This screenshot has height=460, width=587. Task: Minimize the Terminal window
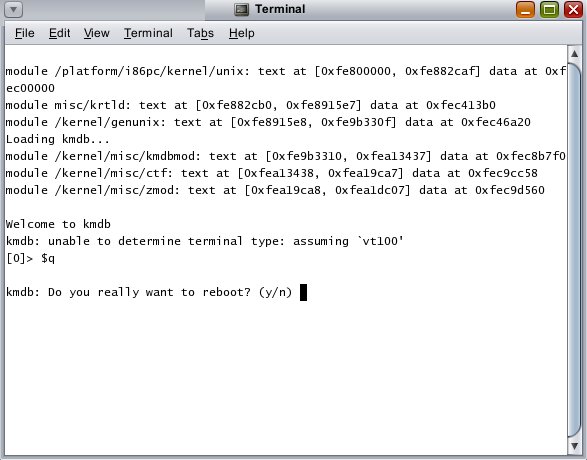(x=525, y=9)
